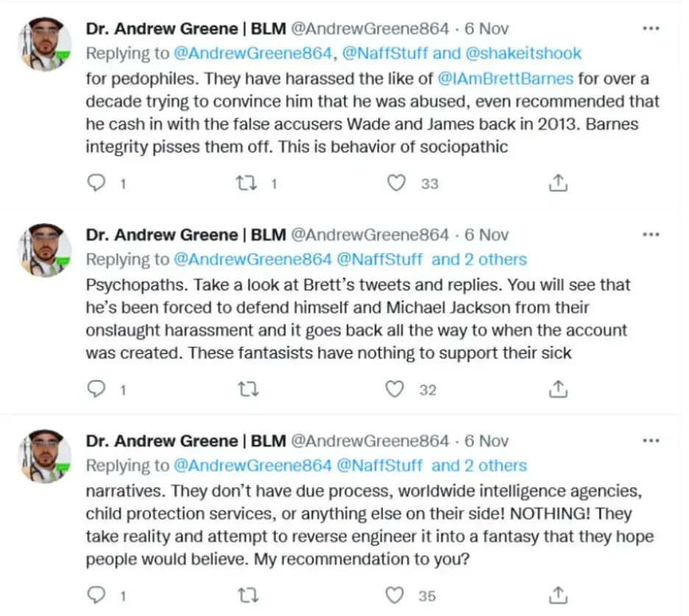Open more options menu on first tweet
The height and width of the screenshot is (616, 689).
pyautogui.click(x=651, y=29)
